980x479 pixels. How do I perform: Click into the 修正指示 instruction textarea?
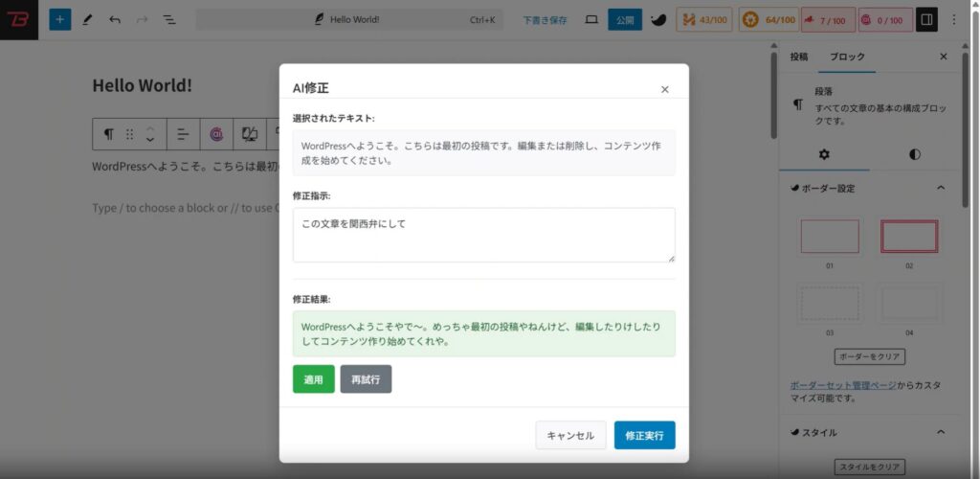[483, 235]
